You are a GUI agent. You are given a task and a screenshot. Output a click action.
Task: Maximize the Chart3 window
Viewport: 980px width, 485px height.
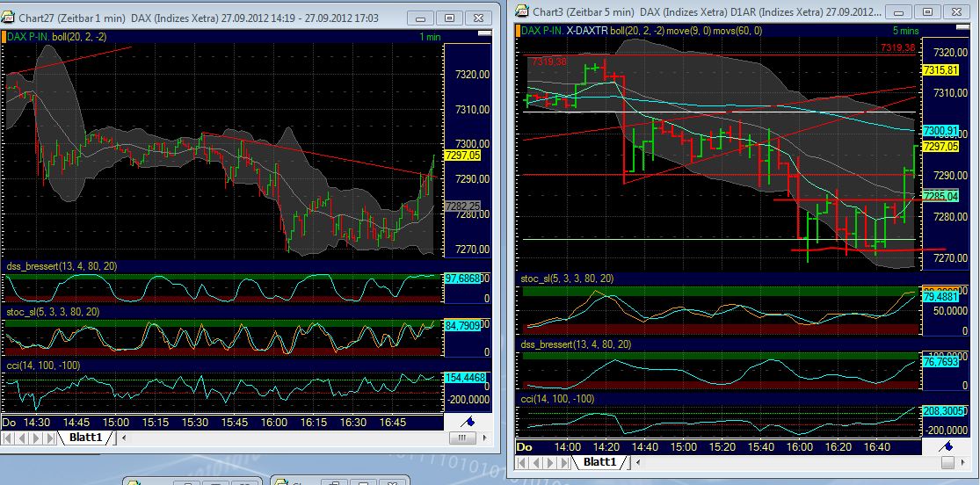pyautogui.click(x=927, y=11)
